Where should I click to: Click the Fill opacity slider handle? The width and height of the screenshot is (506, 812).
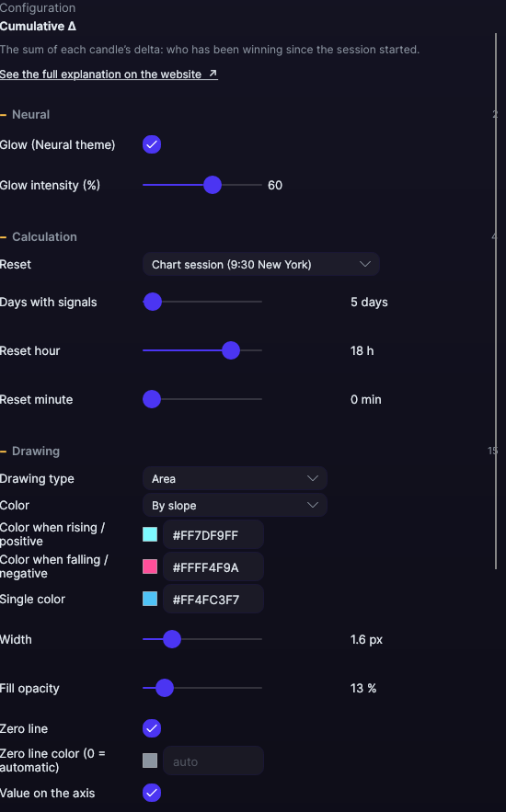(x=165, y=688)
